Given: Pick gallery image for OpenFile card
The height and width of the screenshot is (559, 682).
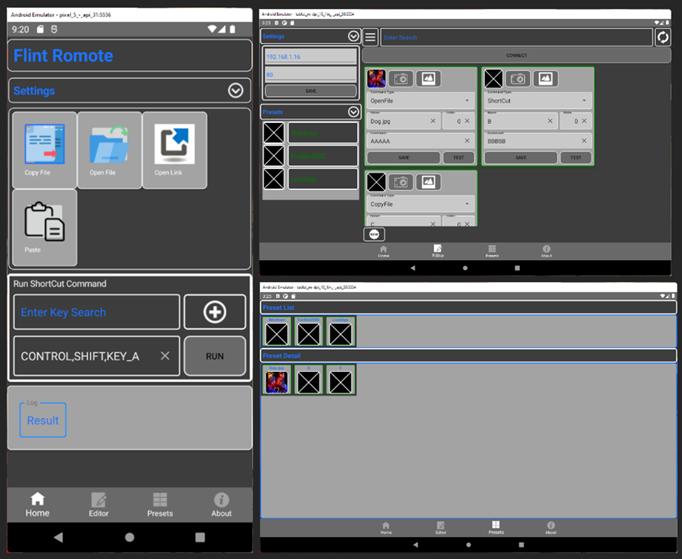Looking at the screenshot, I should click(428, 79).
